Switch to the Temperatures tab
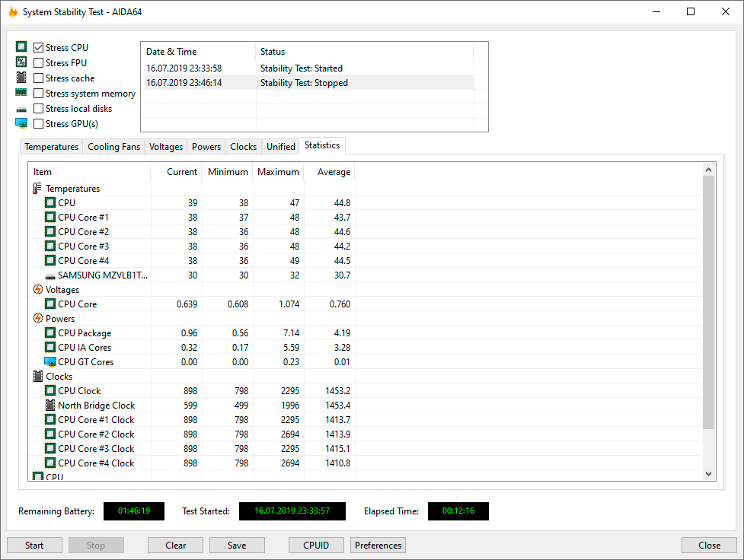 point(51,147)
